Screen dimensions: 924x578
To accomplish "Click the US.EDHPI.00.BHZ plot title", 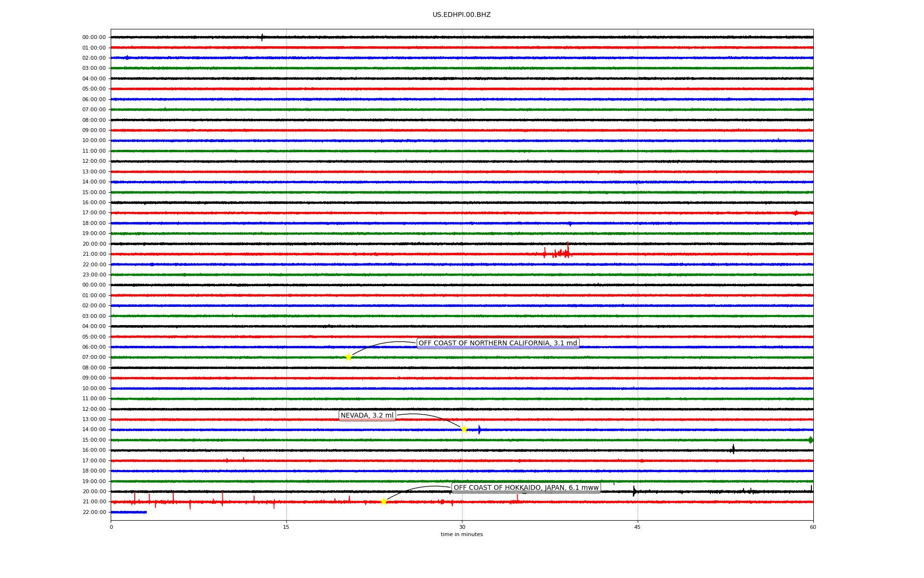I will pyautogui.click(x=462, y=15).
